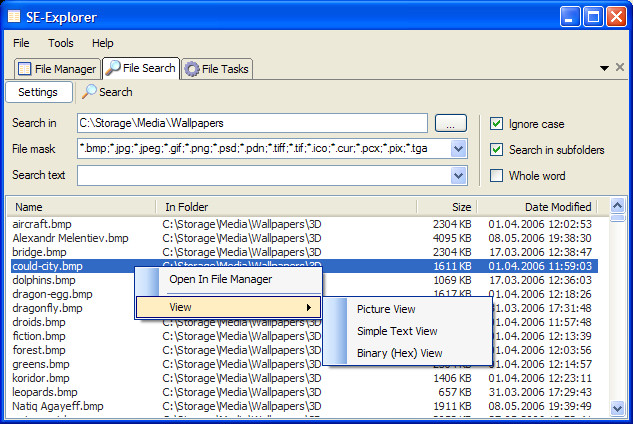The height and width of the screenshot is (424, 633).
Task: Click the File Manager tab grid icon
Action: pyautogui.click(x=24, y=69)
